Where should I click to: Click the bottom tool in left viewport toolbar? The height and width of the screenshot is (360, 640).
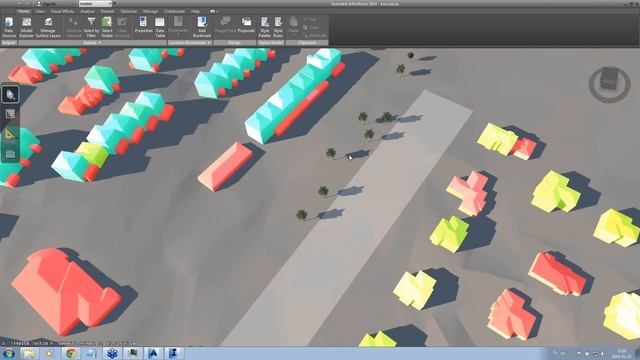(x=10, y=154)
